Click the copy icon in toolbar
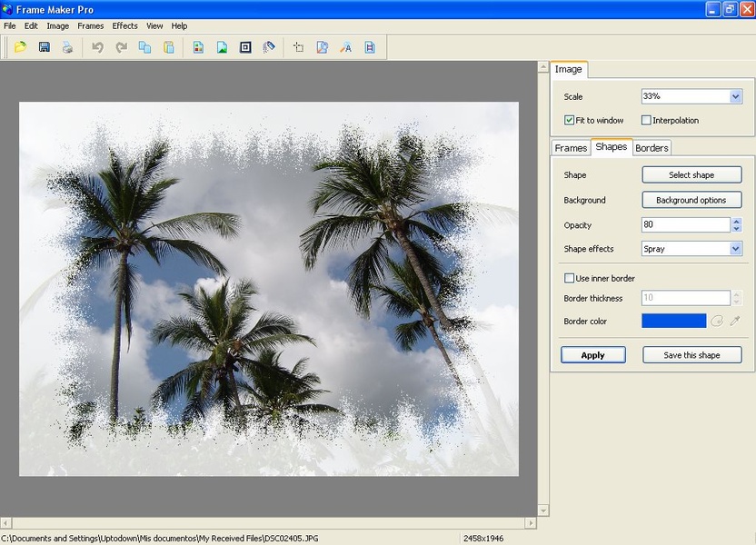Screen dimensions: 756x545 pos(144,47)
